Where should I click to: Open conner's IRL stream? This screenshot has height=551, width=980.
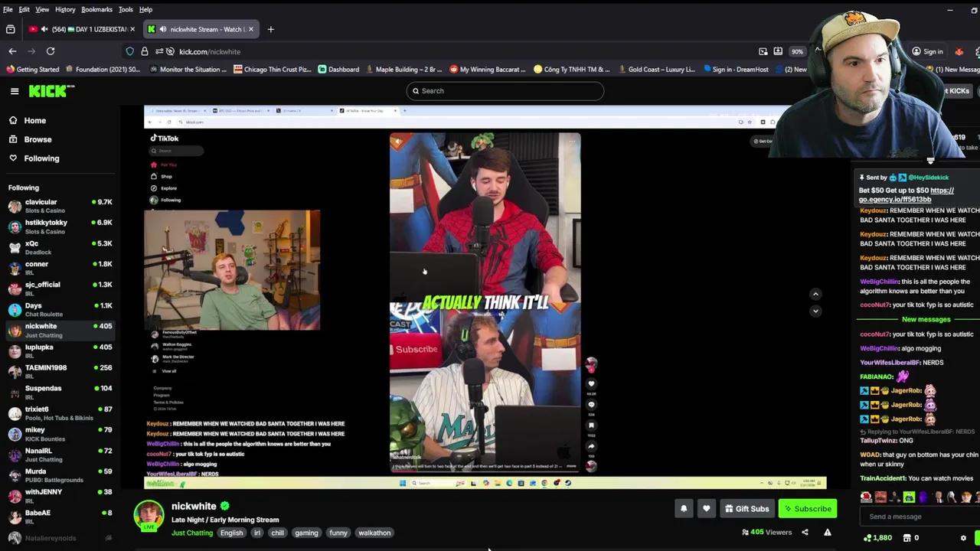pyautogui.click(x=60, y=268)
